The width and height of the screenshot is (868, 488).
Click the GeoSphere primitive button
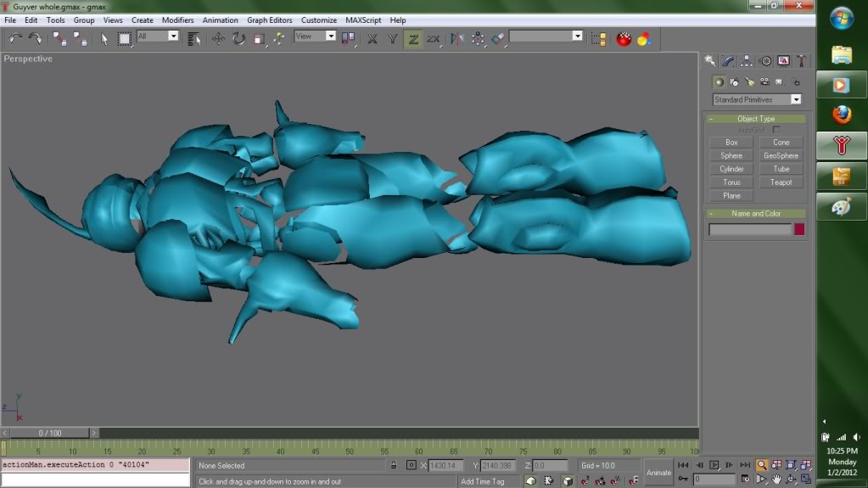click(781, 156)
